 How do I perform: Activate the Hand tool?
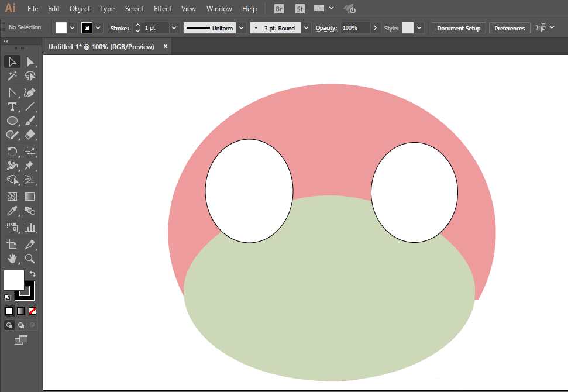coord(12,258)
